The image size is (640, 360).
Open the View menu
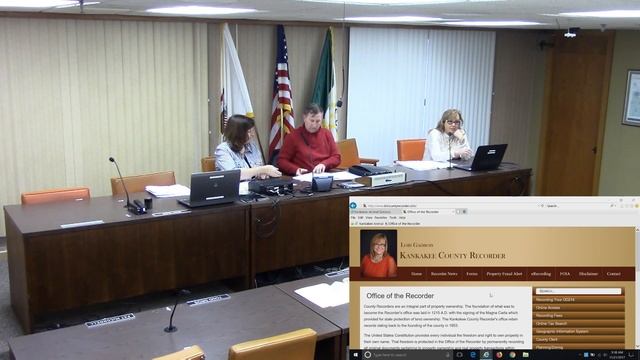point(369,218)
